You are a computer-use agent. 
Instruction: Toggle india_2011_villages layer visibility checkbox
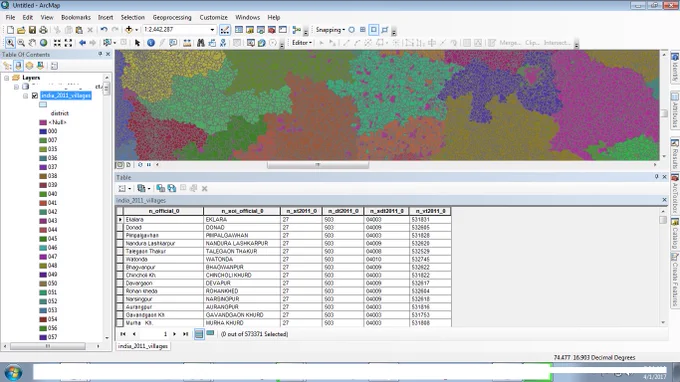click(35, 95)
